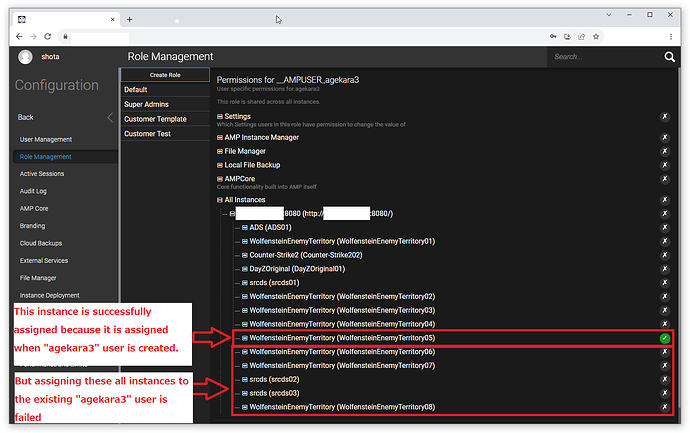Toggle permission for File Manager row
Screen dimensions: 690x433
point(664,151)
